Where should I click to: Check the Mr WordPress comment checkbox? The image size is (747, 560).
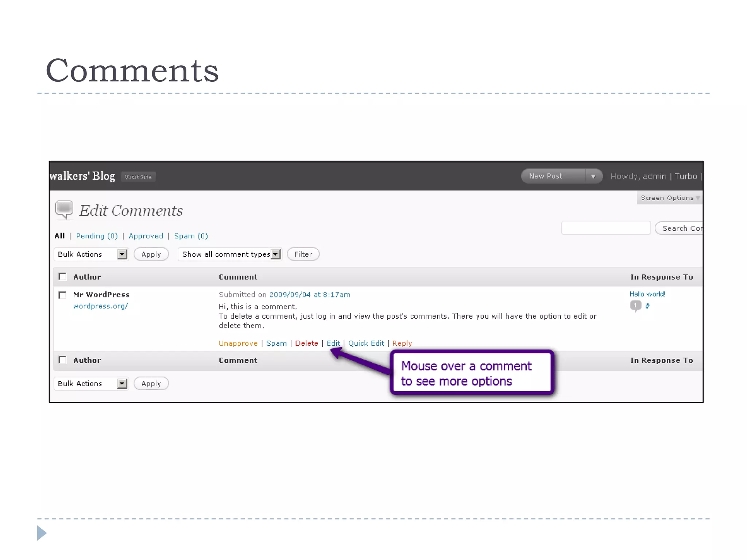tap(63, 295)
